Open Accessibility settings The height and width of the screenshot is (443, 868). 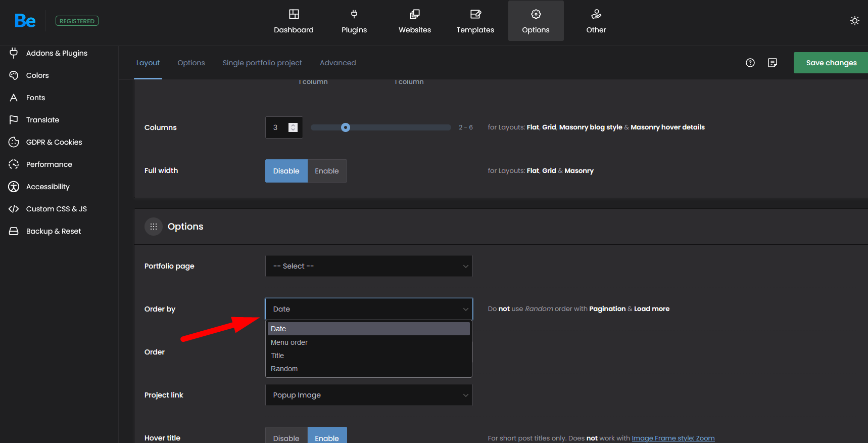[48, 187]
